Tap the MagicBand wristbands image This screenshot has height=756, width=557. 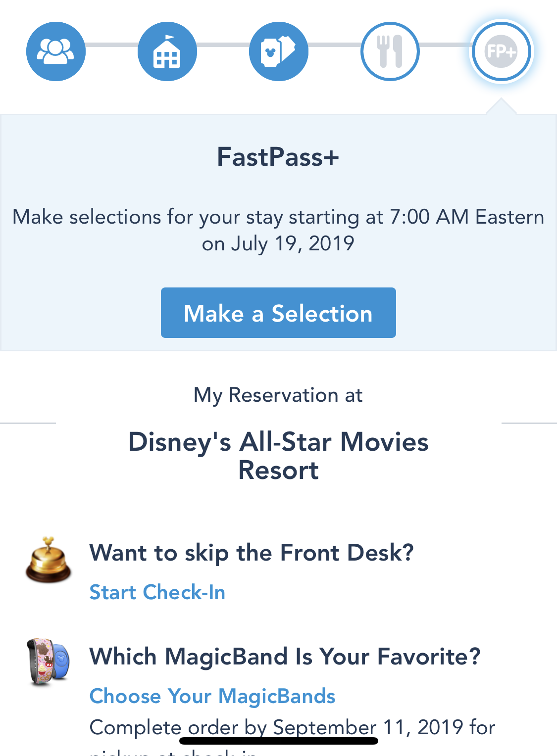click(x=48, y=661)
